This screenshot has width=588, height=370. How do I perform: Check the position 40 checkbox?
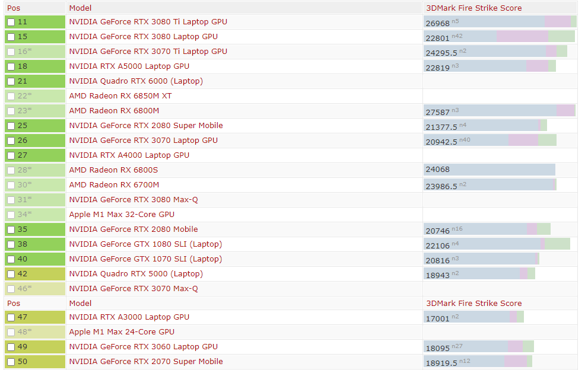11,259
